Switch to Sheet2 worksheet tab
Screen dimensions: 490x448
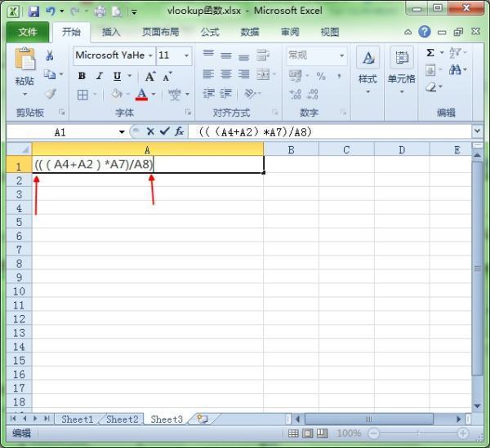pos(122,419)
